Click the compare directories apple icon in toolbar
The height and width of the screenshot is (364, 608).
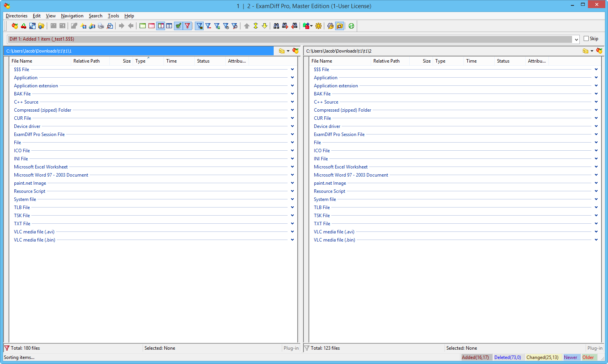click(x=15, y=26)
